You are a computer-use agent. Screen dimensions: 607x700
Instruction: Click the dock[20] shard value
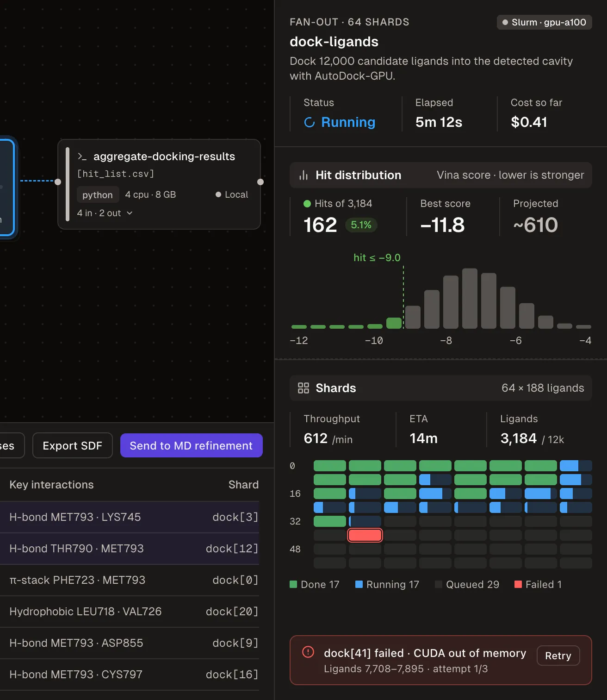(x=232, y=612)
